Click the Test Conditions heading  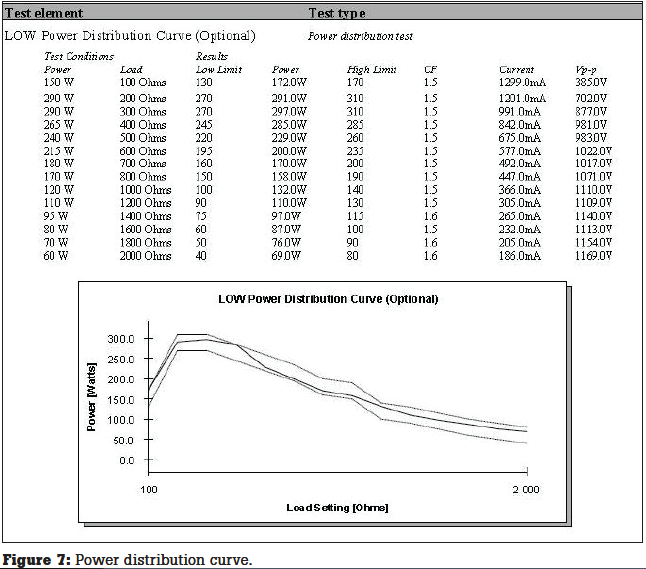click(x=79, y=56)
